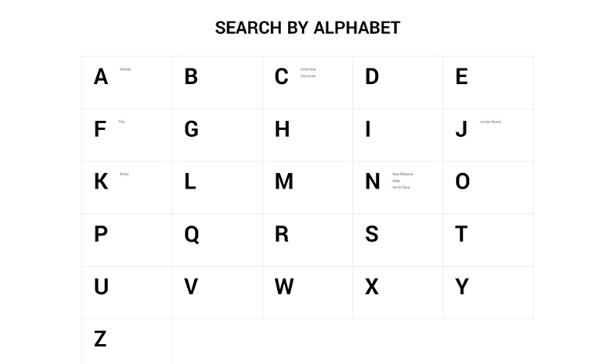Click the letter Q cell
Viewport: 616px width, 364px height.
191,234
